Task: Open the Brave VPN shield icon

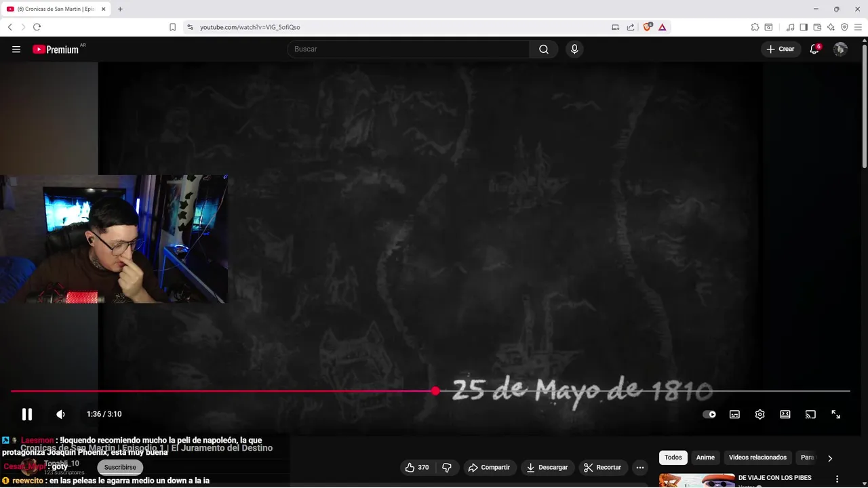Action: click(x=844, y=27)
